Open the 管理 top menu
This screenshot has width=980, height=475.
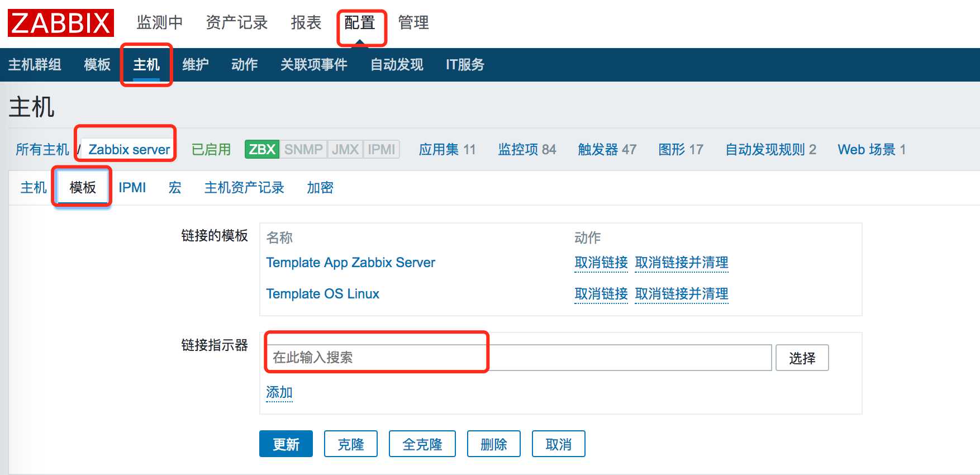(x=413, y=22)
